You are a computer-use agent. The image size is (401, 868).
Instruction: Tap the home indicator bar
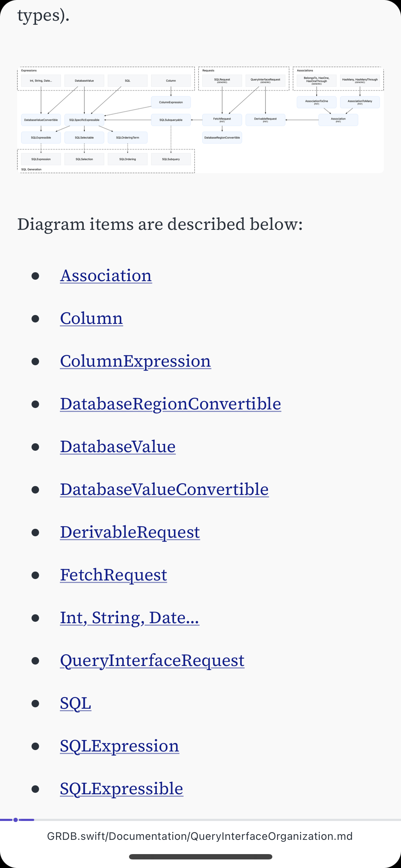pyautogui.click(x=200, y=857)
